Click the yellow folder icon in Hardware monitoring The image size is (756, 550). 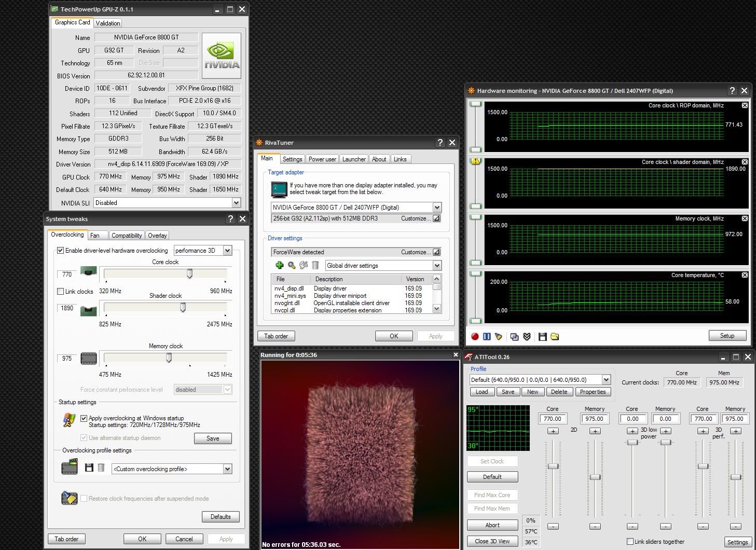tap(555, 337)
